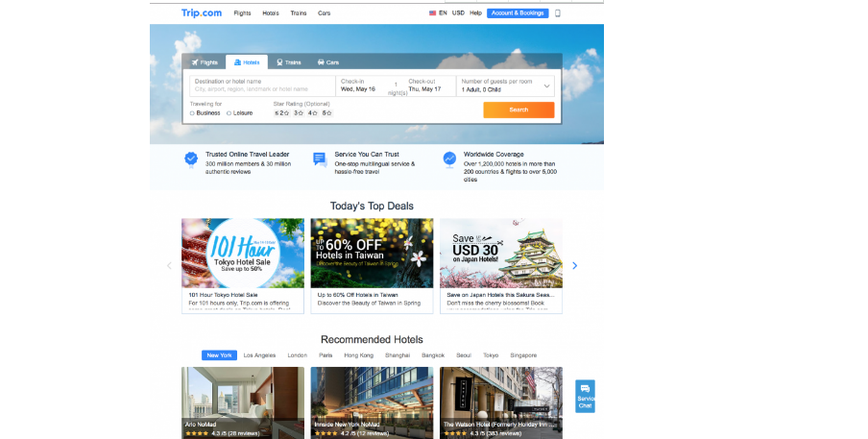Click the US flag language icon
The width and height of the screenshot is (868, 439).
(x=432, y=12)
